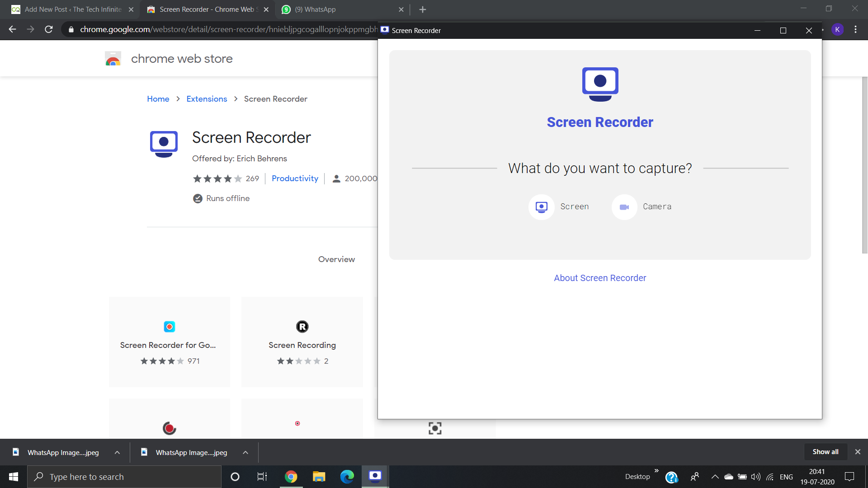Minimize the Screen Recorder popup window
Image resolution: width=868 pixels, height=488 pixels.
click(757, 30)
